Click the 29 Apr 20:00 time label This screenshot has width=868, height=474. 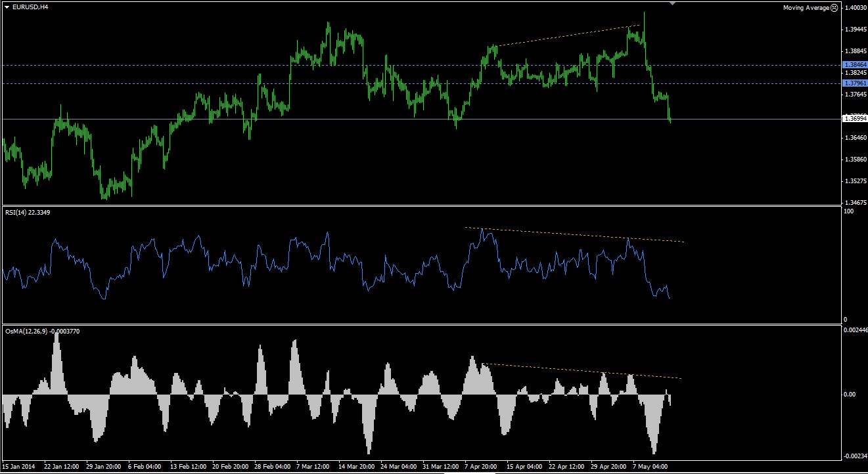(x=609, y=467)
